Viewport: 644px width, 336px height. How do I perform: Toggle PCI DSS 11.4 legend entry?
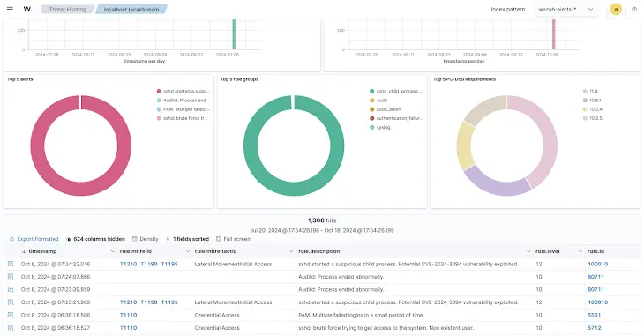590,91
